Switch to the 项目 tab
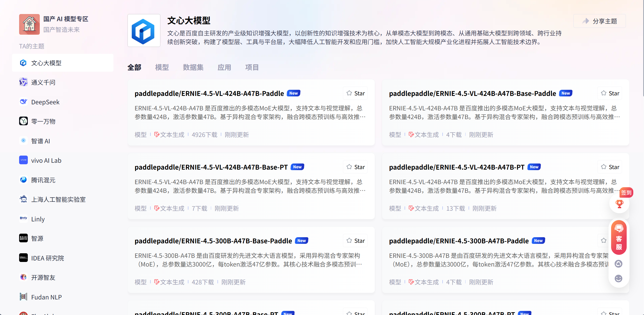Viewport: 644px width, 315px height. [252, 67]
